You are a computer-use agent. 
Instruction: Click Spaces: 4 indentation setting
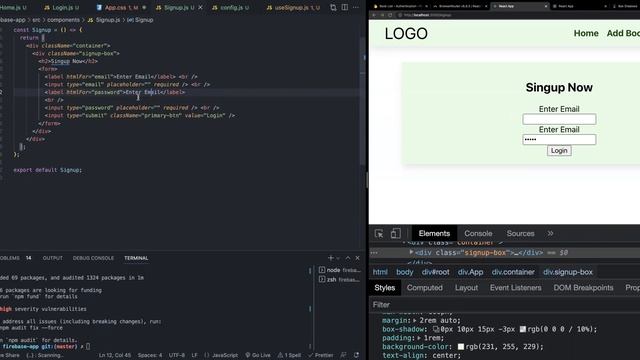point(150,355)
